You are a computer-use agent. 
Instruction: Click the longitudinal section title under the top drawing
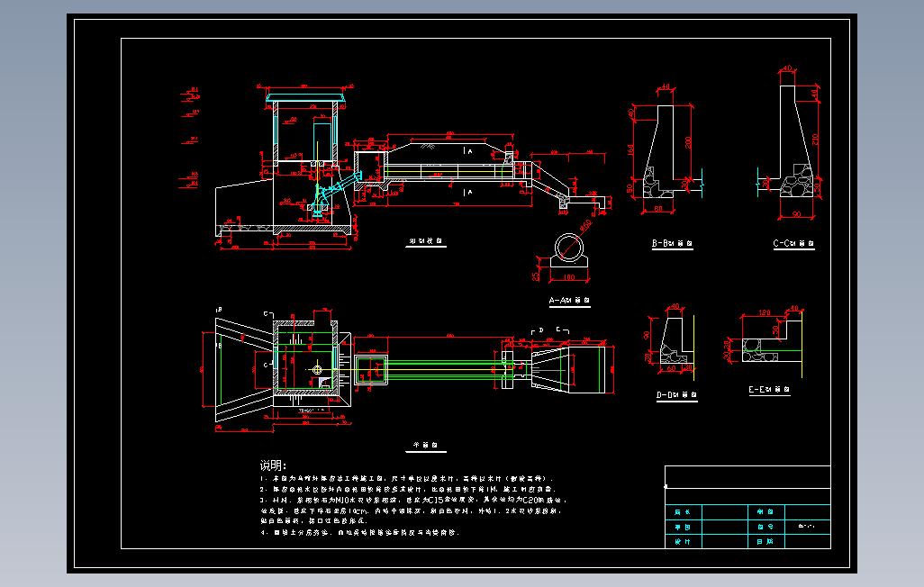click(425, 241)
